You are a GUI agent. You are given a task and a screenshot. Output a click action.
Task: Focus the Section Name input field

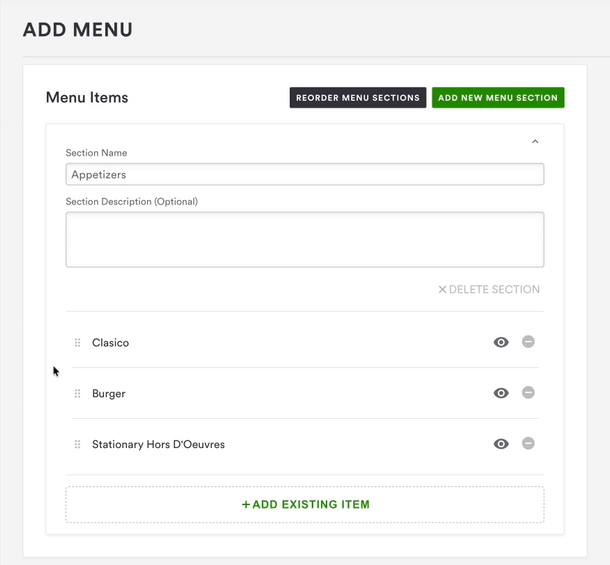coord(305,174)
